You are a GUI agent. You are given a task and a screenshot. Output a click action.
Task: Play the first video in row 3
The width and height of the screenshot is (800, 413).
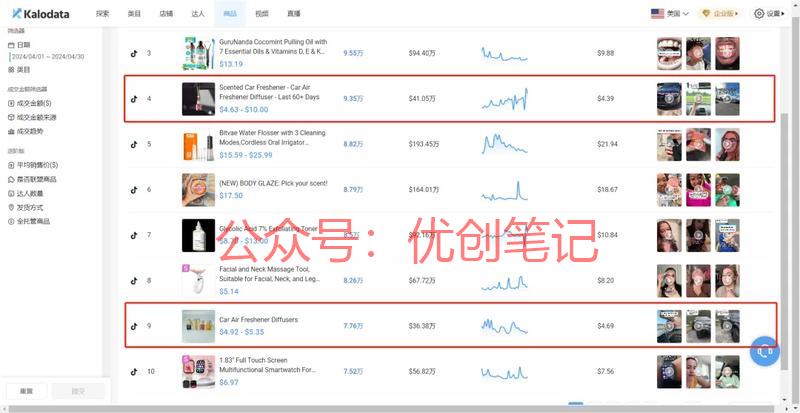pyautogui.click(x=669, y=53)
